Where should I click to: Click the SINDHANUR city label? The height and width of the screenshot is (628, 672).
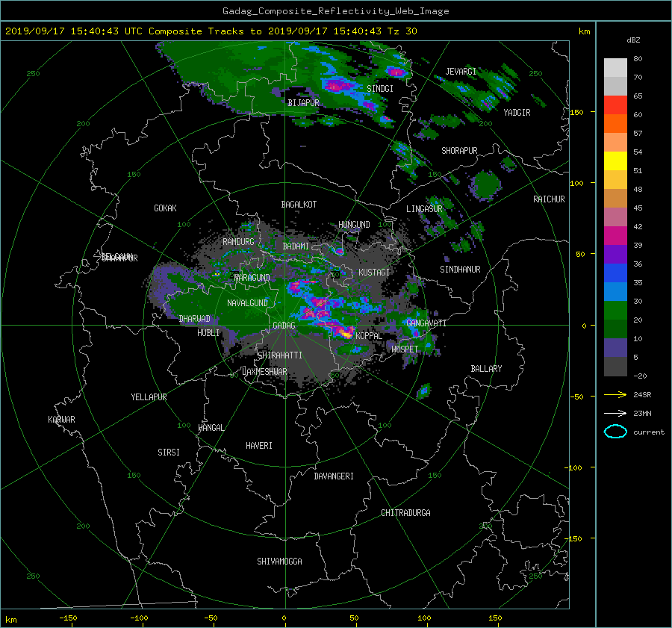tap(460, 270)
